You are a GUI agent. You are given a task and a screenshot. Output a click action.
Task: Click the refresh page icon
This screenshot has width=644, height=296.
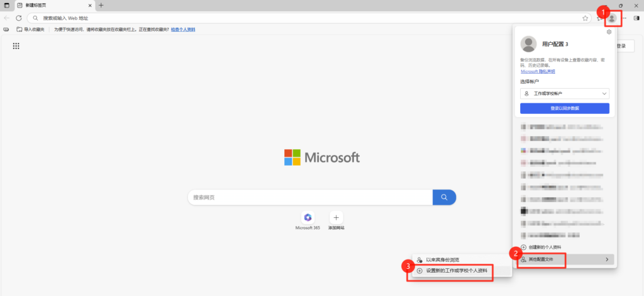coord(19,18)
